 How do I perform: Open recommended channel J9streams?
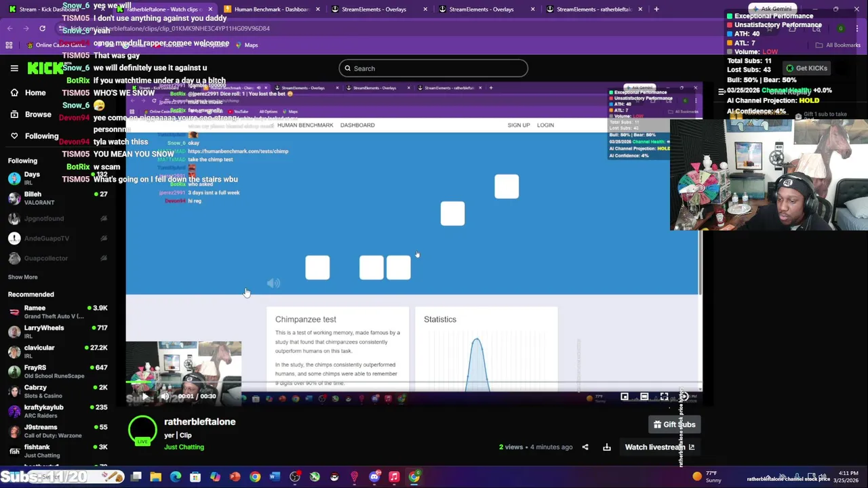(58, 431)
